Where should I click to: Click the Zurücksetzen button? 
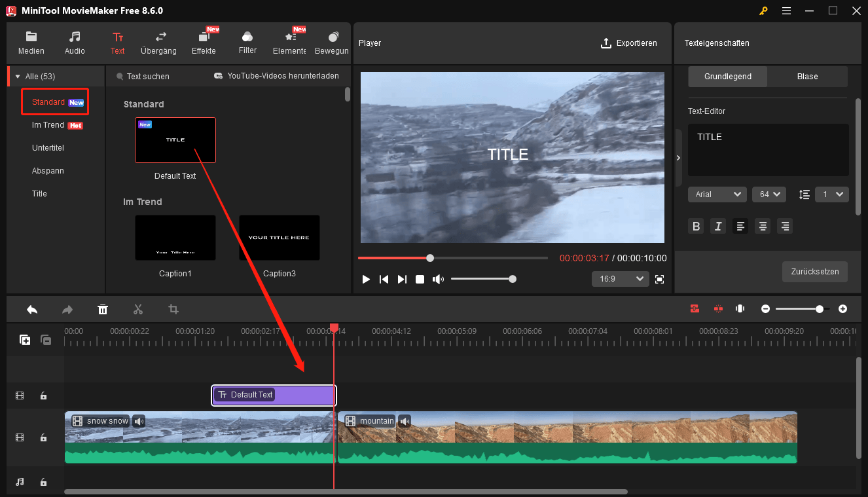pos(814,271)
